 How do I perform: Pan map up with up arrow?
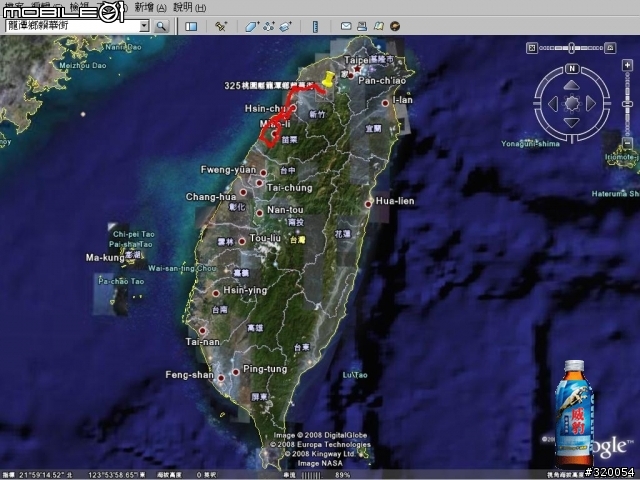coord(571,86)
